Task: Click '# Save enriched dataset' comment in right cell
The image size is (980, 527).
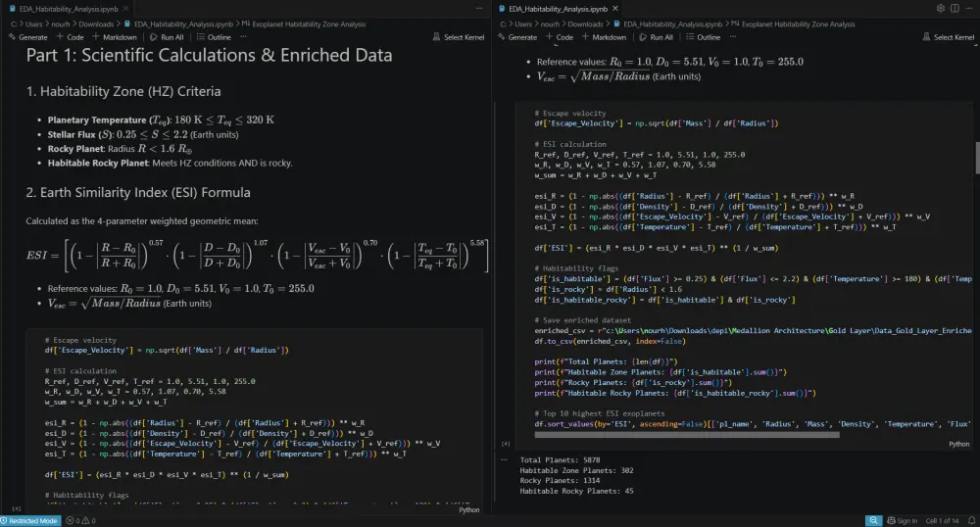Action: [582, 320]
